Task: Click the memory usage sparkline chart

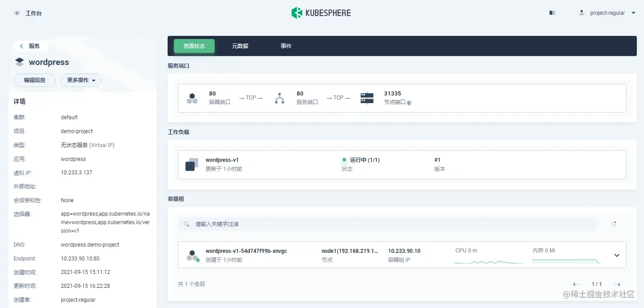Action: pos(566,261)
